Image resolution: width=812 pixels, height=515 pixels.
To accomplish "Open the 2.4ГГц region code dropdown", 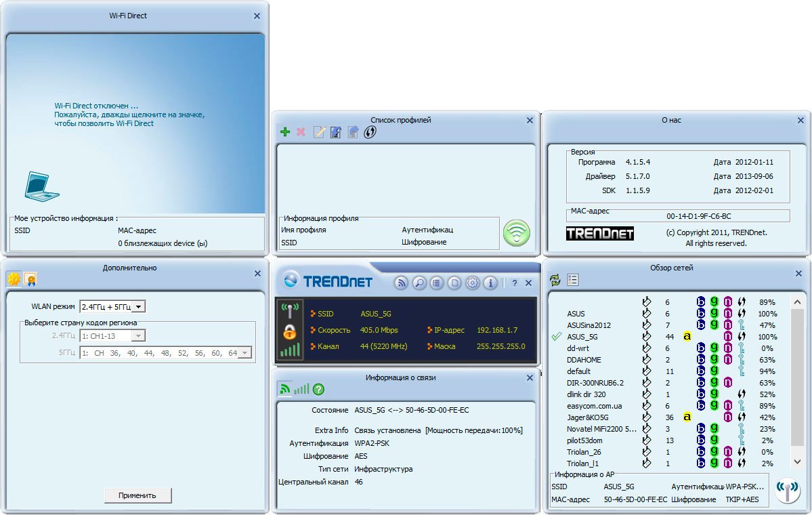I will click(139, 336).
